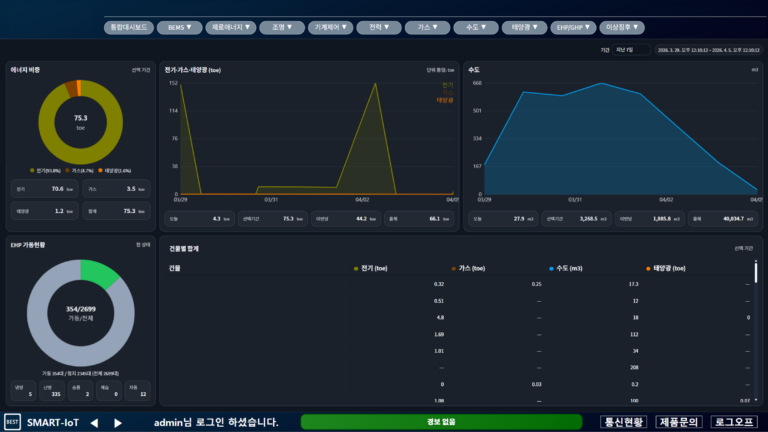Image resolution: width=768 pixels, height=432 pixels.
Task: Toggle 전기 series in line chart legend
Action: tap(446, 85)
